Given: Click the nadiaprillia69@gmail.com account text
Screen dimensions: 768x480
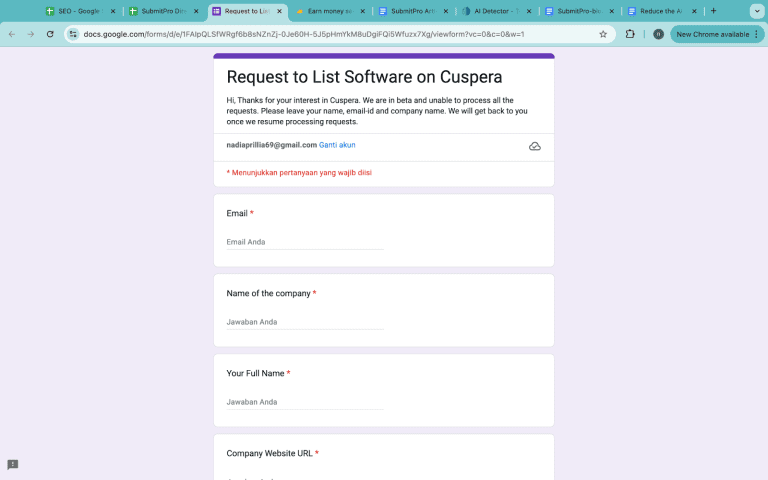Looking at the screenshot, I should (271, 145).
